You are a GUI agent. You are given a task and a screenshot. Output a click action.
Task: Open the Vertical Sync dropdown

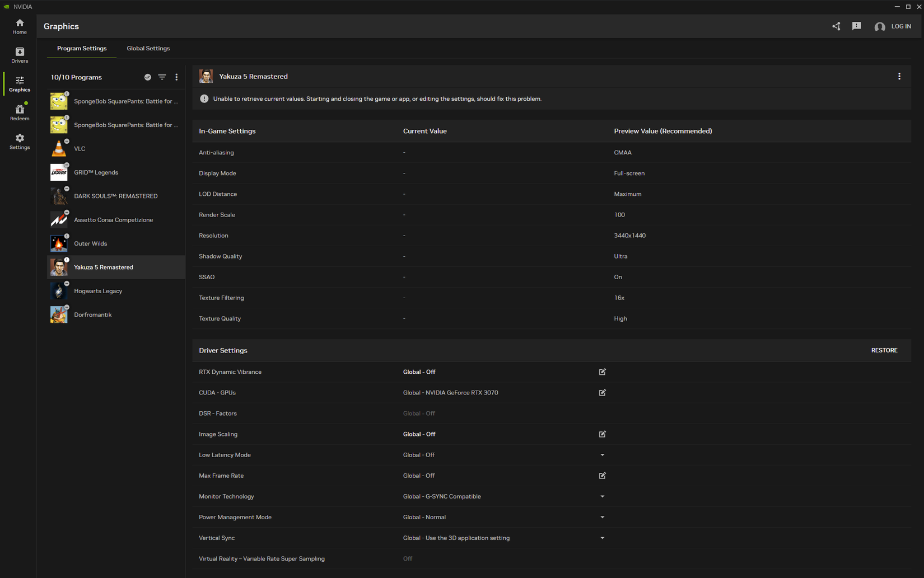[602, 538]
